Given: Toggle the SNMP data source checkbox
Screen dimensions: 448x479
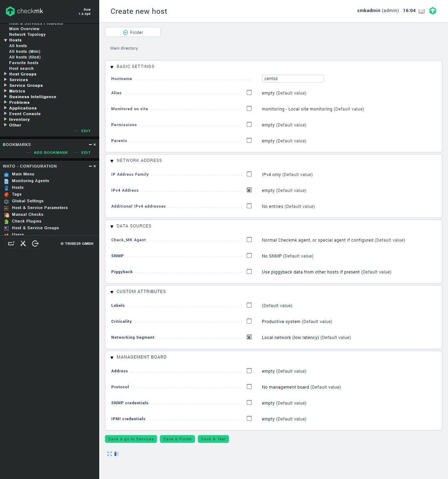Looking at the screenshot, I should tap(249, 256).
